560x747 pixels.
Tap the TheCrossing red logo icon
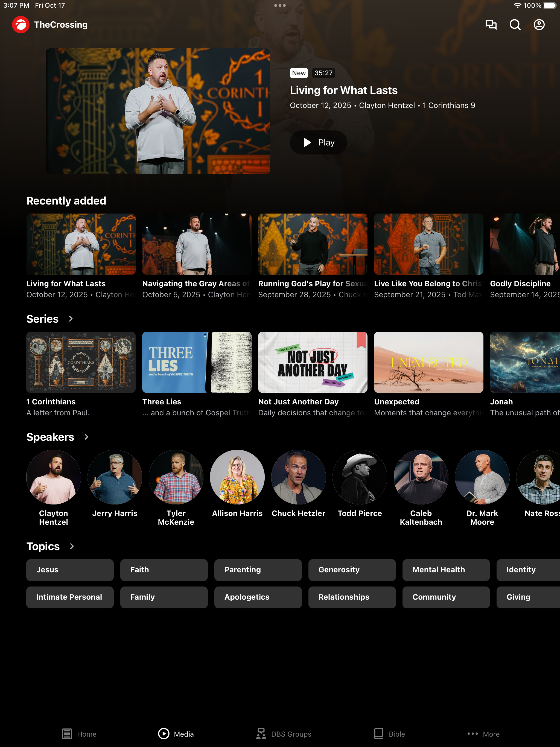click(x=21, y=25)
